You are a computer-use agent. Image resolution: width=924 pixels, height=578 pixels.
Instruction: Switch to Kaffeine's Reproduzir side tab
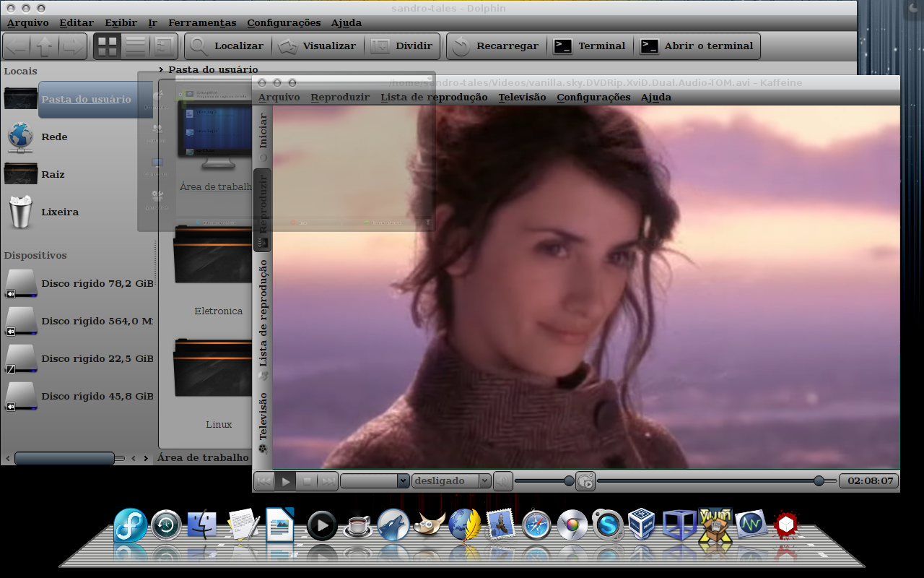pyautogui.click(x=263, y=210)
